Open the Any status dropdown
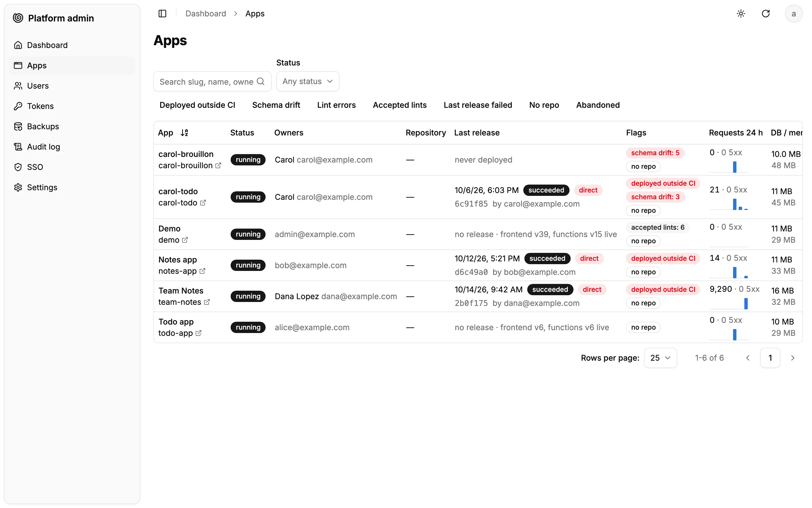The width and height of the screenshot is (812, 508). point(308,81)
